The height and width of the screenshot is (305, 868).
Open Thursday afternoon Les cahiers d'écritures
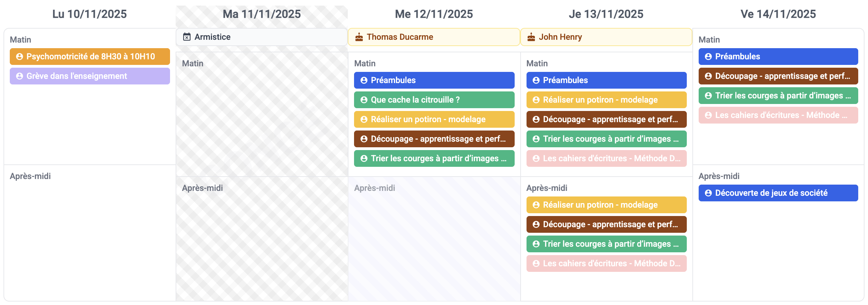pyautogui.click(x=606, y=263)
